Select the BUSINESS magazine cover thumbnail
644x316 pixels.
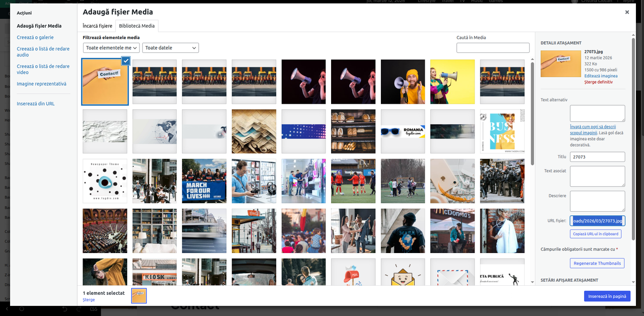point(502,131)
